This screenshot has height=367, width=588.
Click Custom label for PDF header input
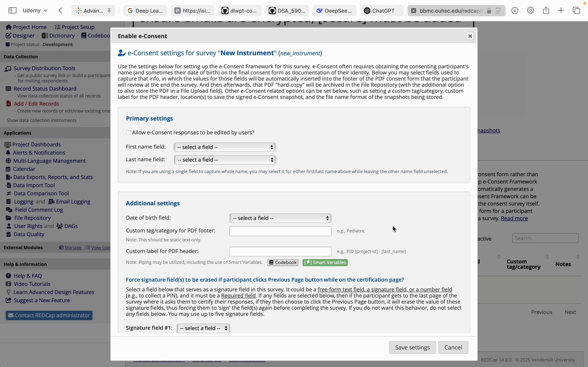(280, 251)
